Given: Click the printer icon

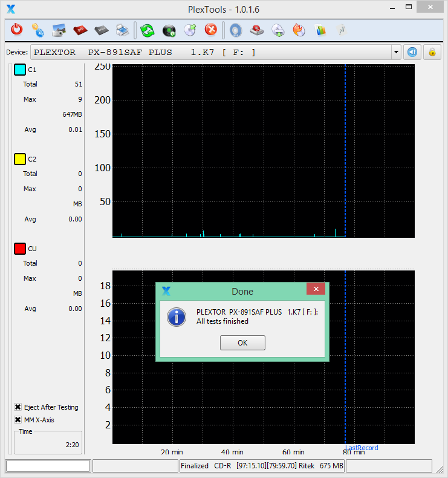Looking at the screenshot, I should (123, 30).
